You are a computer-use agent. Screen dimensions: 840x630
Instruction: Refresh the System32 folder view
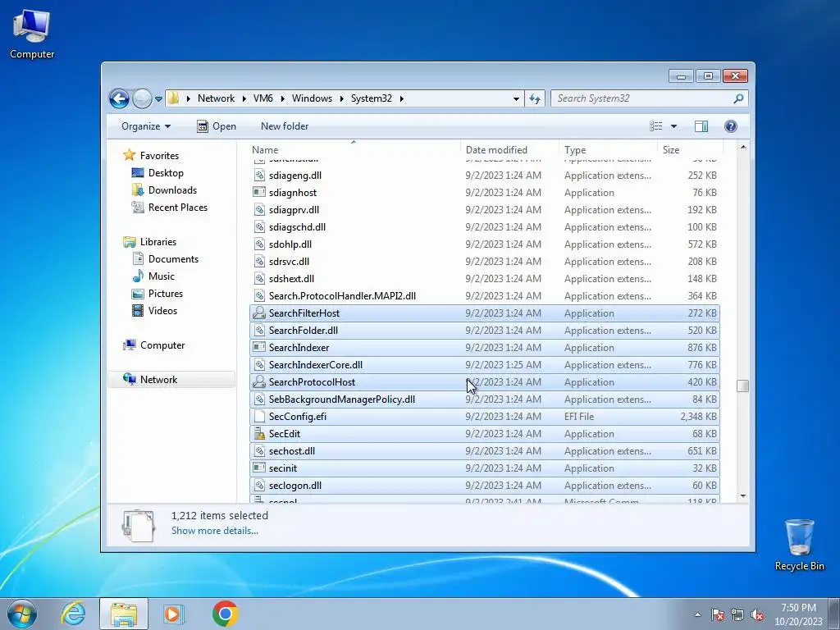[535, 98]
